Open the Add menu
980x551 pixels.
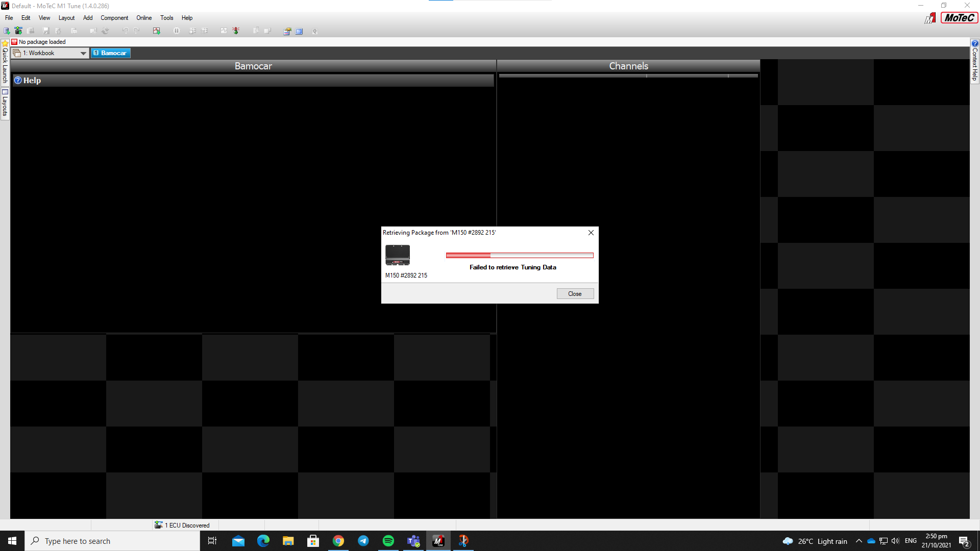click(88, 18)
